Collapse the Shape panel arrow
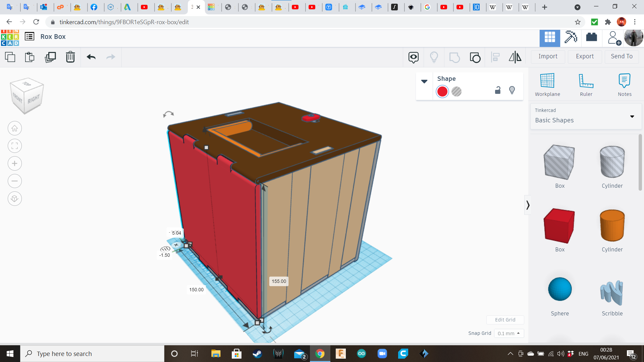The width and height of the screenshot is (644, 362). [424, 81]
